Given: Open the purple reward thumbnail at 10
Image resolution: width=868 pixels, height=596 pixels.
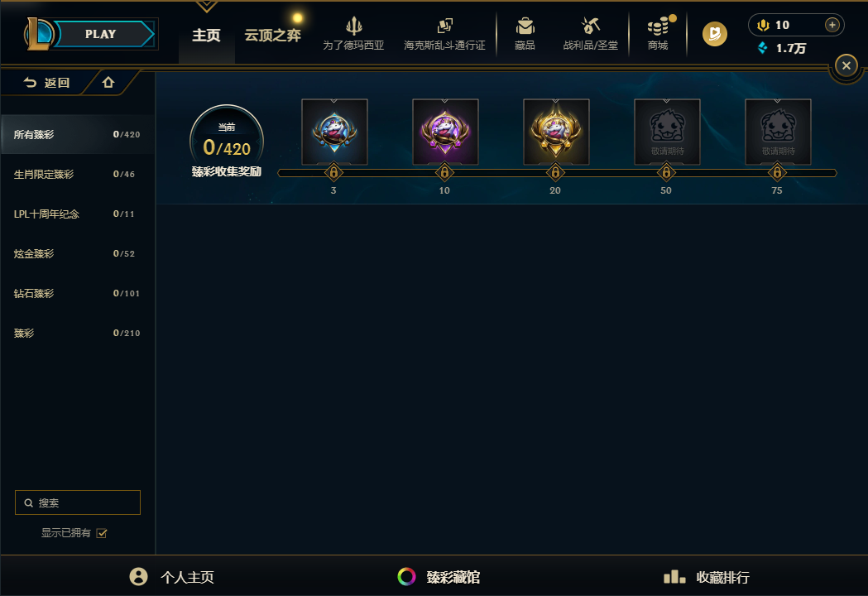Looking at the screenshot, I should pos(445,132).
